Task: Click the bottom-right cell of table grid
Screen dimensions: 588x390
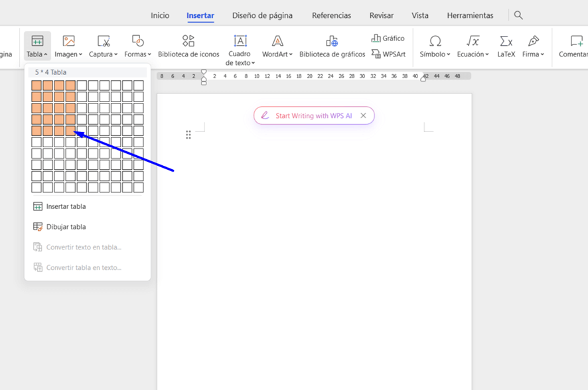Action: [139, 187]
